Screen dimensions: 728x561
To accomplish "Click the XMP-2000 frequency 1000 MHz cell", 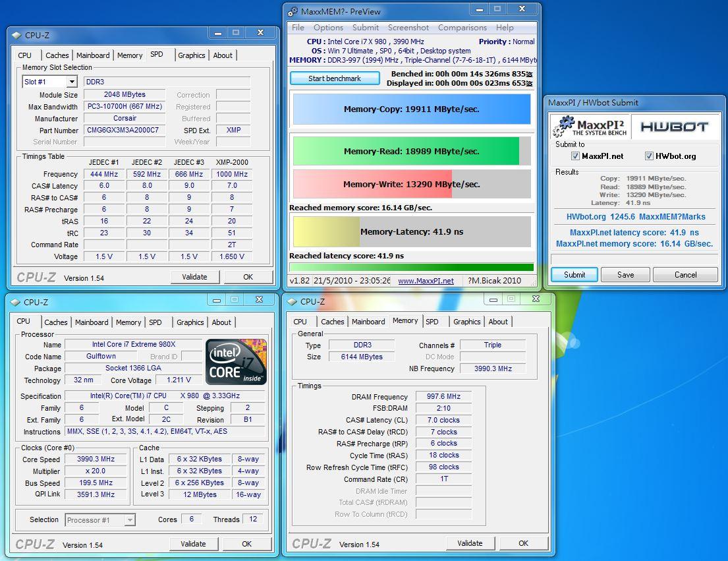I will click(x=232, y=174).
